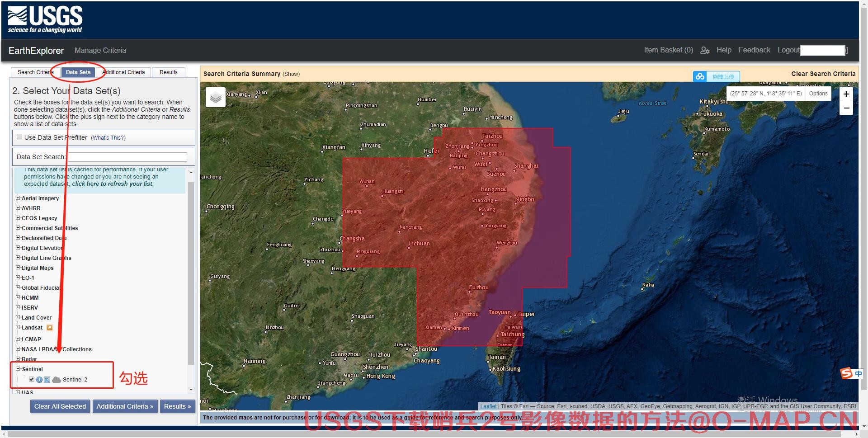Switch to the Additional Criteria tab
868x438 pixels.
coord(124,72)
